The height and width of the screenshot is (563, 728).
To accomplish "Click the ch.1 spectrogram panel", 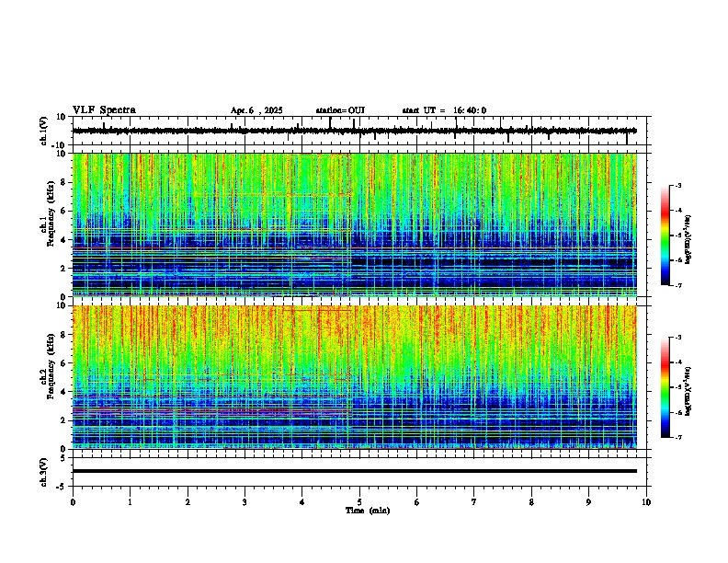I will (x=355, y=224).
